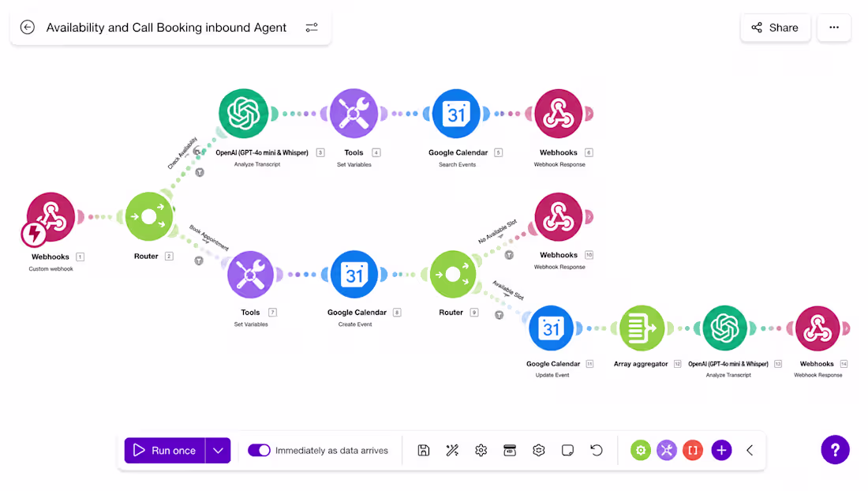This screenshot has height=491, width=868.
Task: Click filter icon on Available Slot route
Action: pyautogui.click(x=499, y=315)
